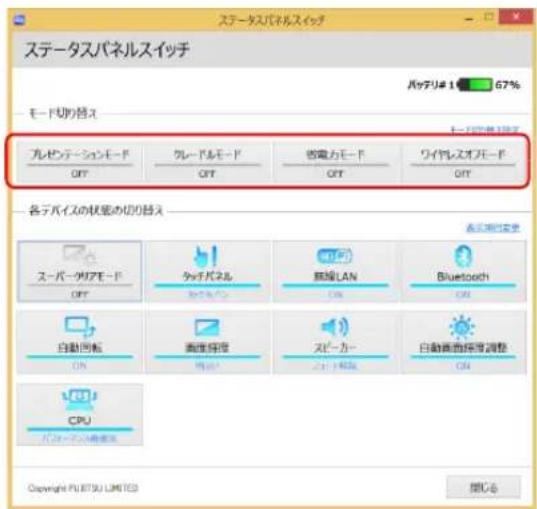Click the CPU performance tile
Viewport: 537px width, 509px height.
(x=79, y=414)
